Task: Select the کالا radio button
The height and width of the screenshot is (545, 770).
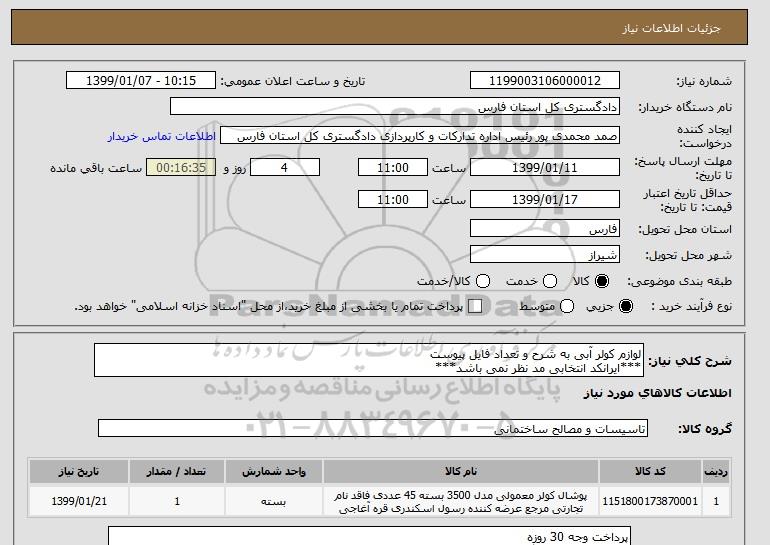Action: coord(602,281)
